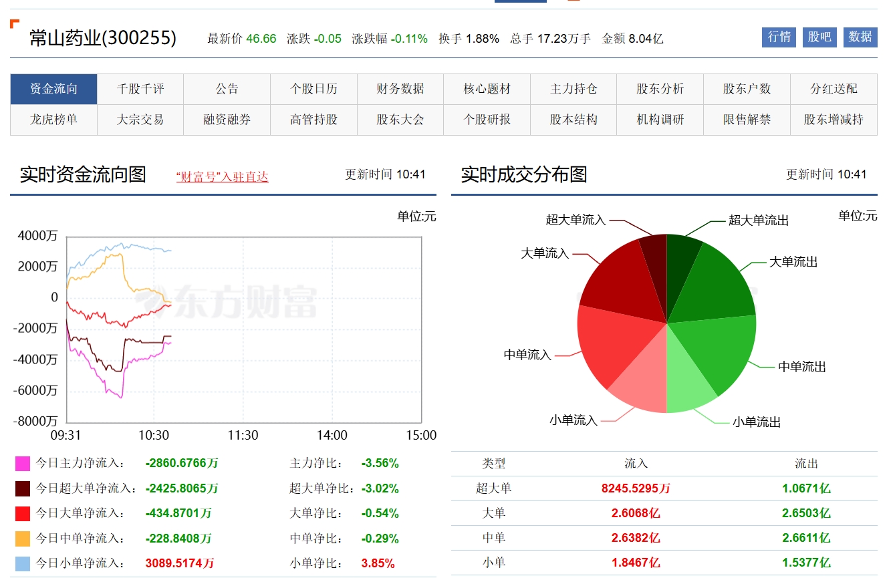The height and width of the screenshot is (588, 895).
Task: Click the 超大单 inflow cell 8245.5295万
Action: 636,488
